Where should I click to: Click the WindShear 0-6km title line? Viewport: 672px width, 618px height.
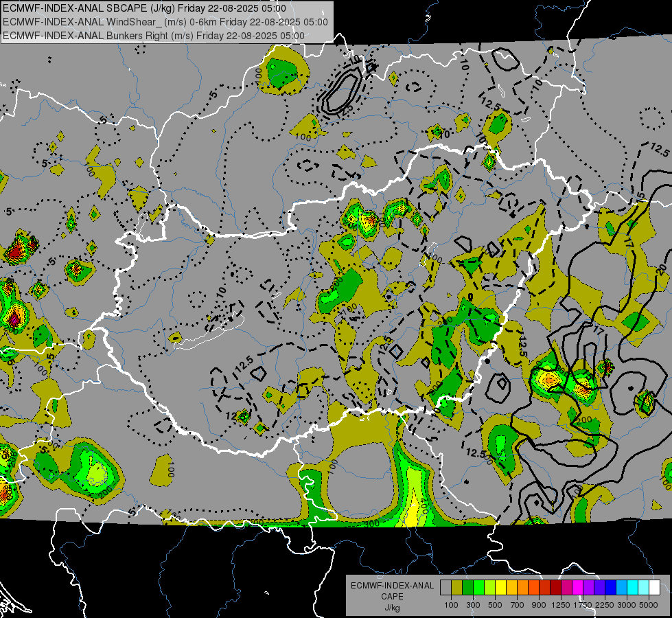pos(165,22)
